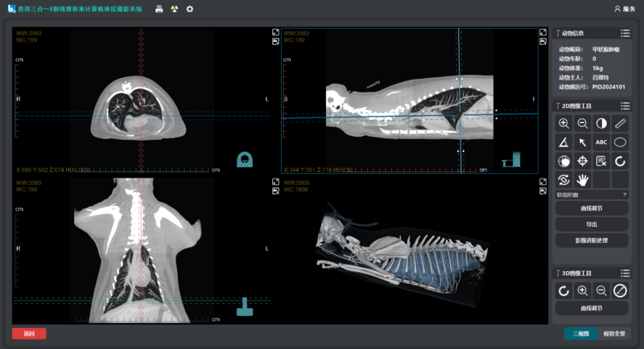This screenshot has height=349, width=644.
Task: Select the angle measurement tool
Action: click(563, 142)
